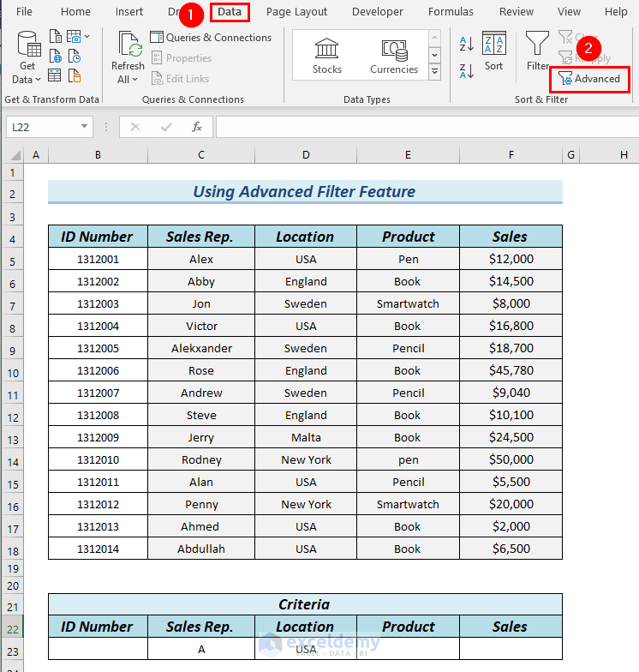Sort A to Z ascending
The image size is (639, 672).
(466, 44)
